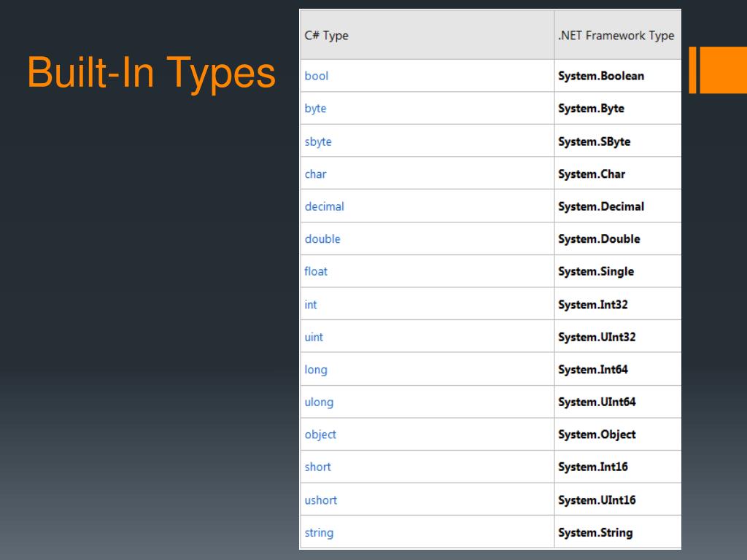The height and width of the screenshot is (560, 747).
Task: Select the System.Char cell
Action: pos(617,174)
